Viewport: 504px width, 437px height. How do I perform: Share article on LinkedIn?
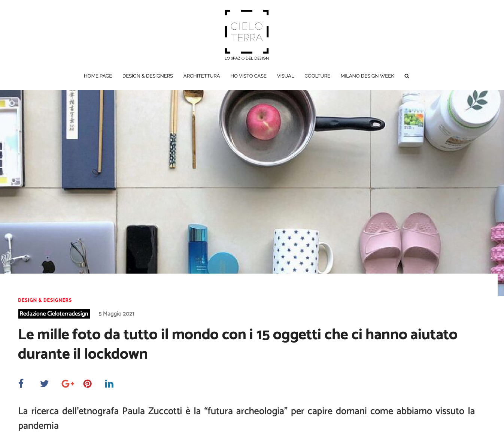point(109,384)
